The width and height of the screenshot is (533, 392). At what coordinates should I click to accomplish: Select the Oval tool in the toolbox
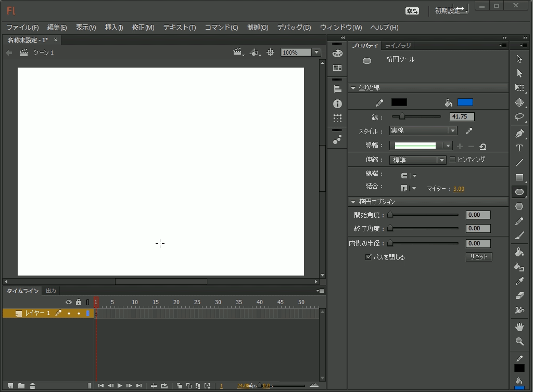click(x=519, y=192)
